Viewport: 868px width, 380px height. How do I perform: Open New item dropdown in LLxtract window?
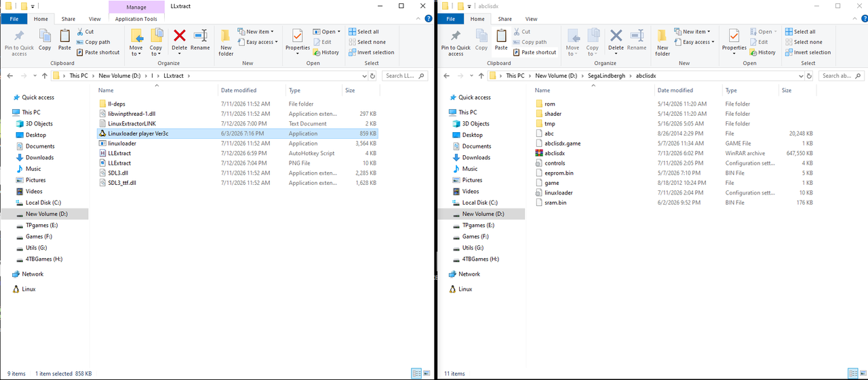click(x=255, y=32)
